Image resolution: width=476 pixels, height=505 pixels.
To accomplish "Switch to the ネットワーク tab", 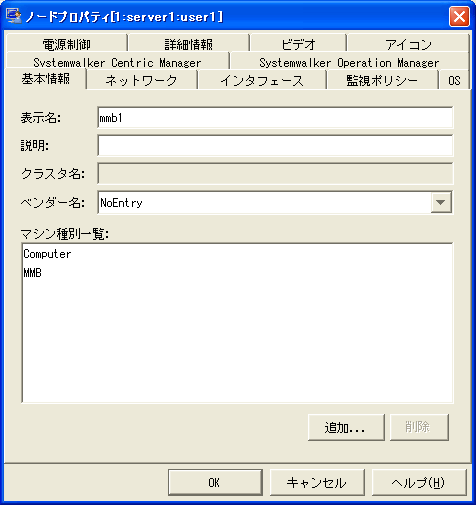I will [x=142, y=80].
